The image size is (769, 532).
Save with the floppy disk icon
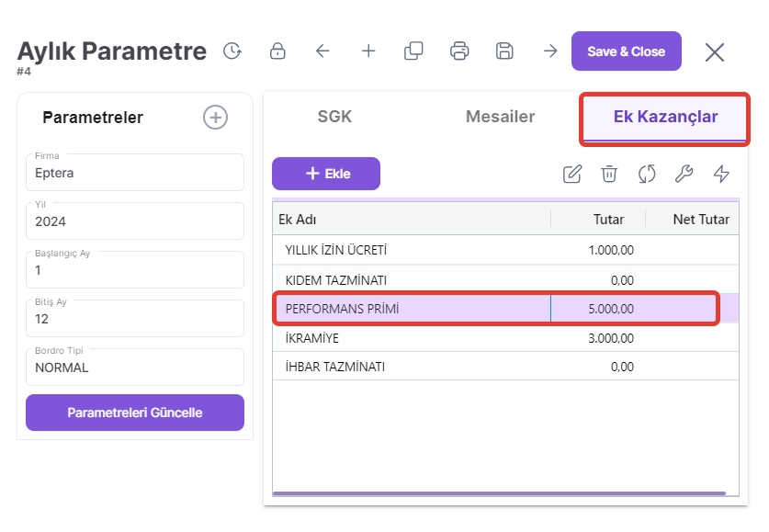pos(504,51)
